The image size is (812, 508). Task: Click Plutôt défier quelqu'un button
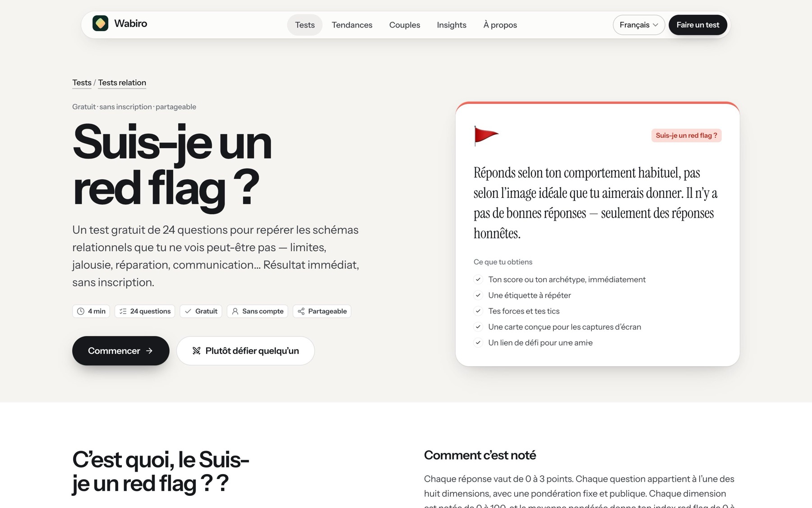click(x=245, y=351)
